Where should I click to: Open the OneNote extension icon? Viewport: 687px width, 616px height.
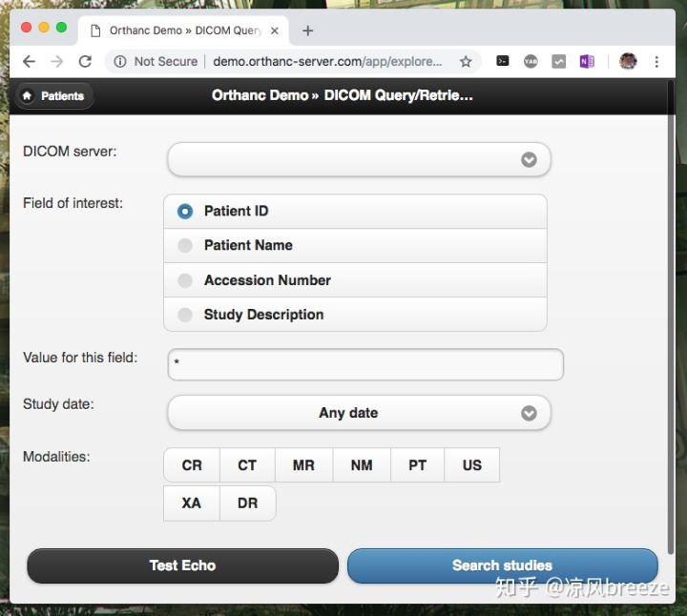coord(587,61)
